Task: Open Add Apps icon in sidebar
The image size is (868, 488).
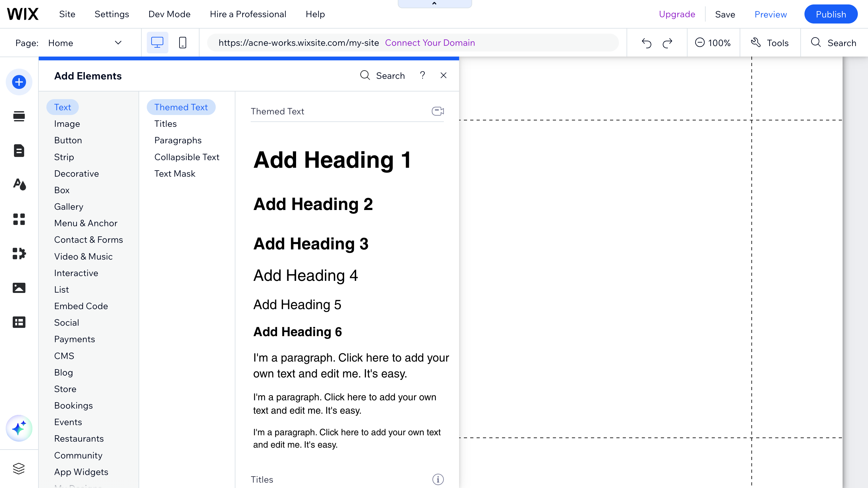Action: pos(19,219)
